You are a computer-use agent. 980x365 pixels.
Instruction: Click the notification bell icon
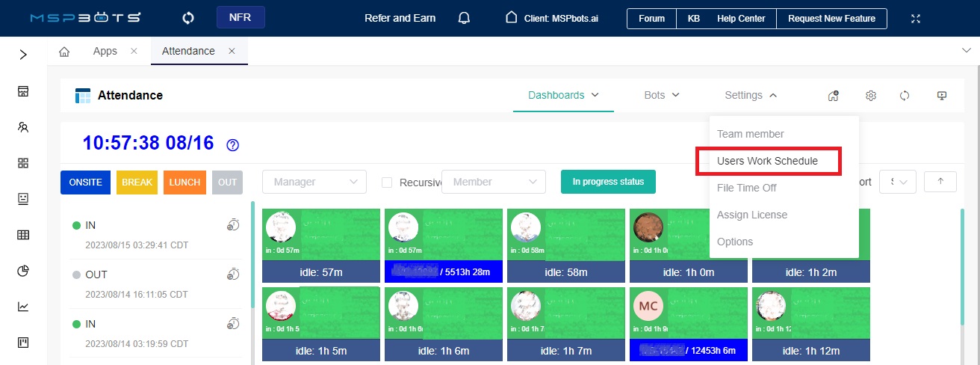click(x=465, y=18)
